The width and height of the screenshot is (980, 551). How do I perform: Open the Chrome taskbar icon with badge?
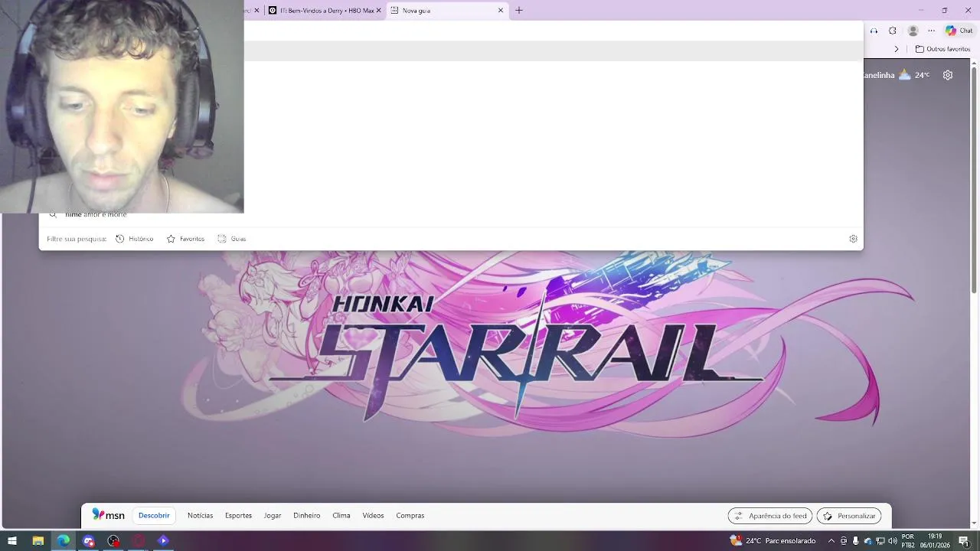point(89,540)
